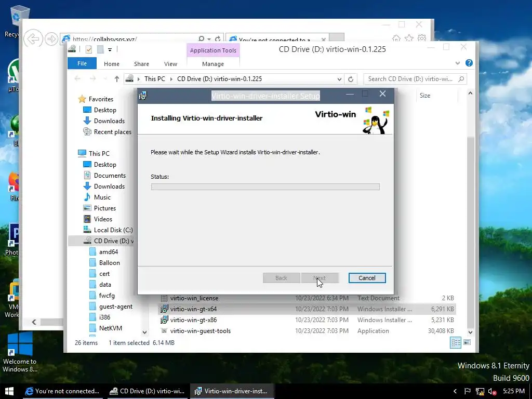The image size is (532, 399).
Task: Open the Windows Start button
Action: (9, 391)
